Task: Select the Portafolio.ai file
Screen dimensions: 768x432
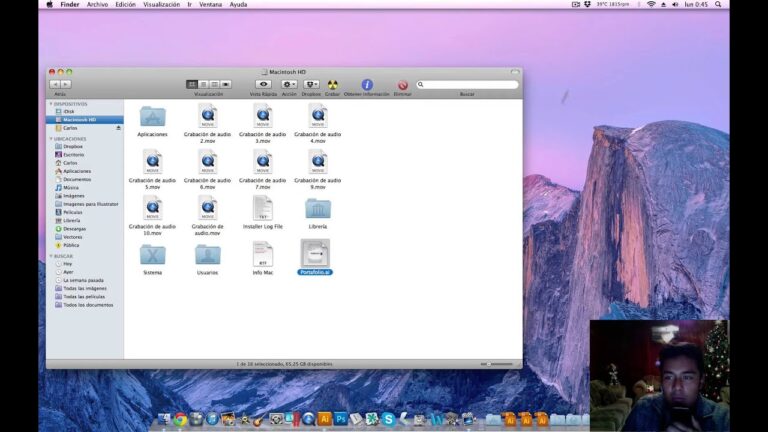Action: [315, 253]
